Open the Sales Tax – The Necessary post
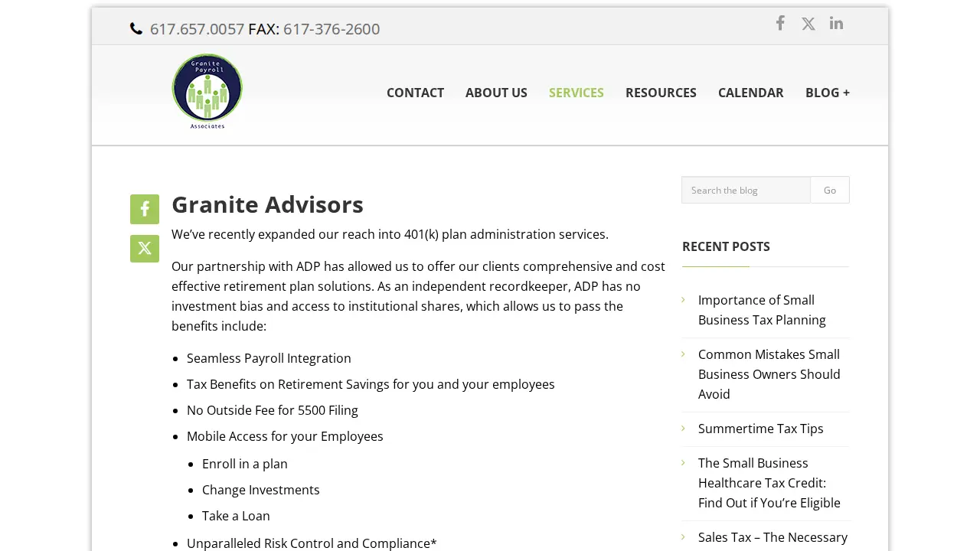Screen dimensions: 980x551 tap(773, 537)
